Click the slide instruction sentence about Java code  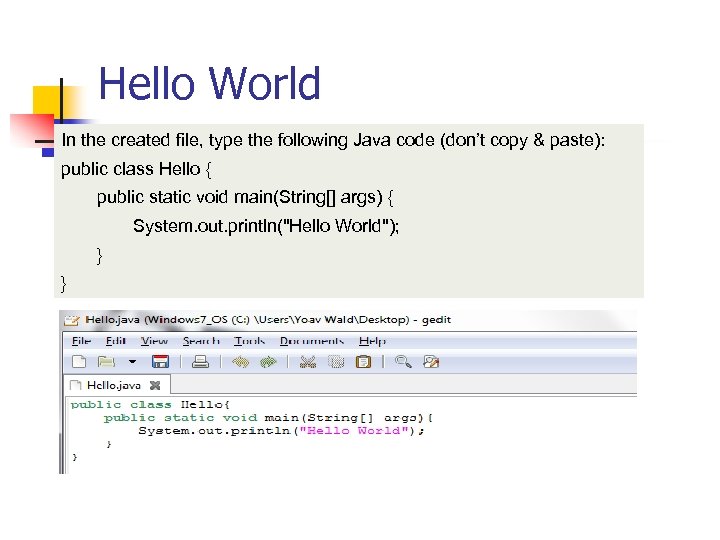point(333,140)
